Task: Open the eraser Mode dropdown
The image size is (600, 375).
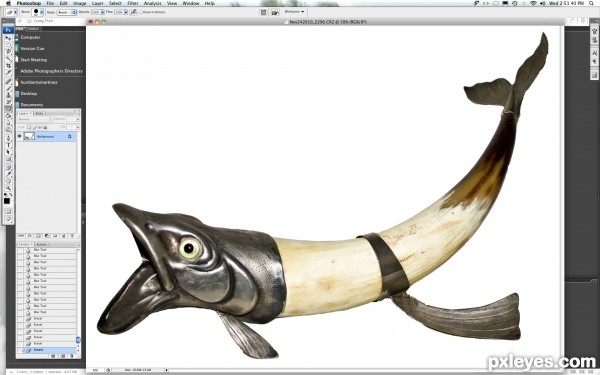Action: pos(67,12)
